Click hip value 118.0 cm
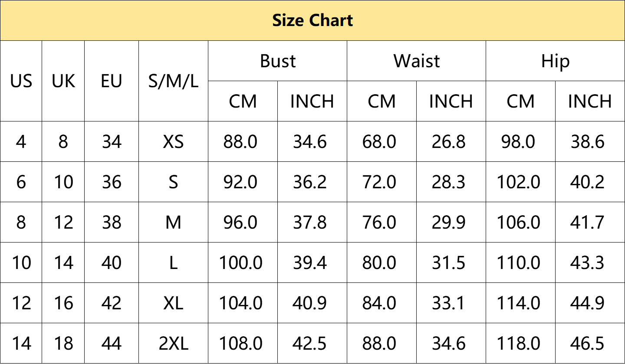625x364 pixels. tap(519, 344)
